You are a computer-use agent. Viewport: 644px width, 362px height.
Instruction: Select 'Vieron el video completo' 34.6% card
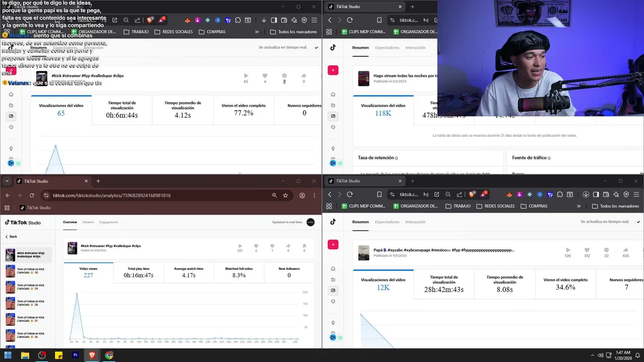565,285
